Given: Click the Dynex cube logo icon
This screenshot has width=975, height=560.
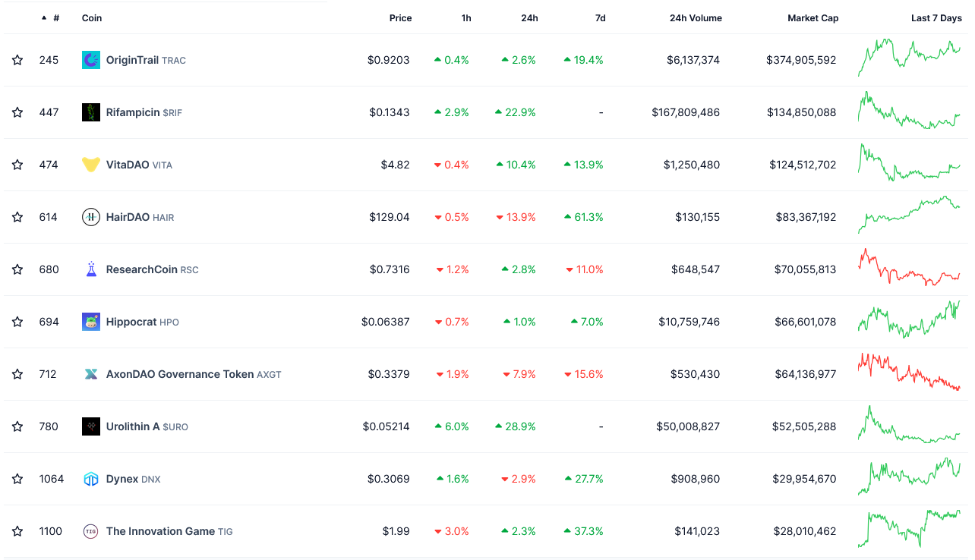Looking at the screenshot, I should (91, 479).
